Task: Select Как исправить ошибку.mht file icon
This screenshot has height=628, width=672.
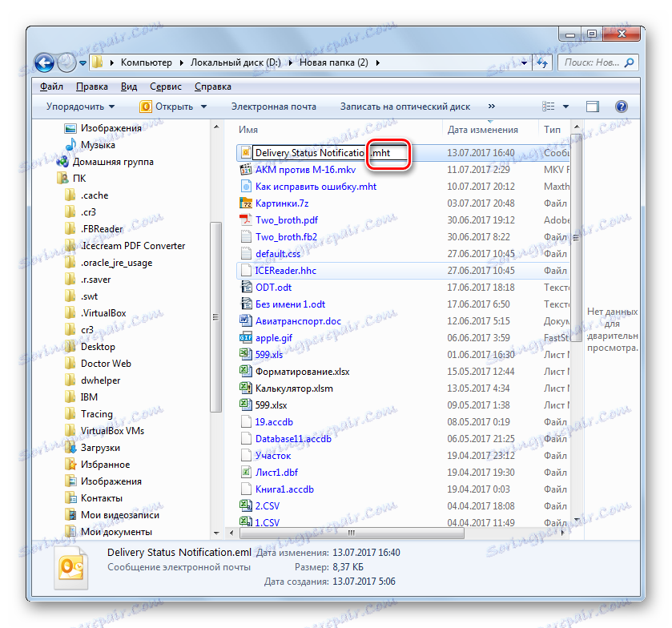Action: [246, 187]
